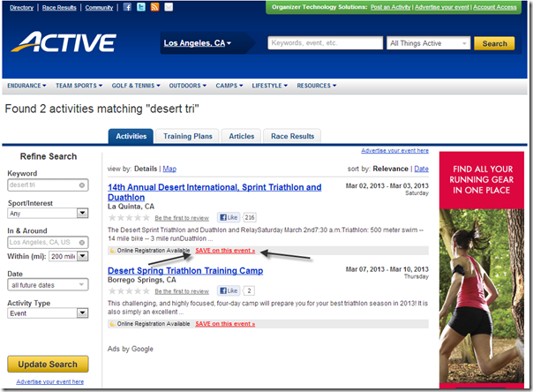The height and width of the screenshot is (392, 533).
Task: Click Be the first to review for La Quinta event
Action: (182, 218)
